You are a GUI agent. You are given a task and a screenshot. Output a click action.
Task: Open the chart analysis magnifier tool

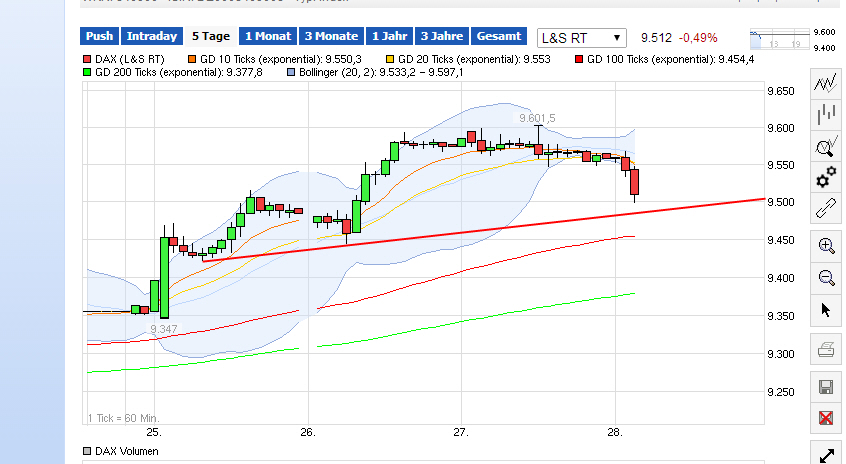coord(825,146)
